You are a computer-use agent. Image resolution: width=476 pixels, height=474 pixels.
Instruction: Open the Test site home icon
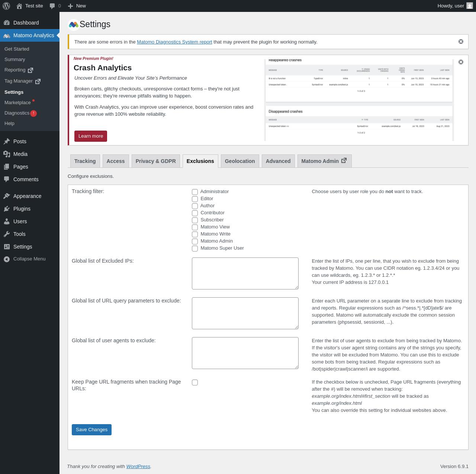(x=19, y=6)
